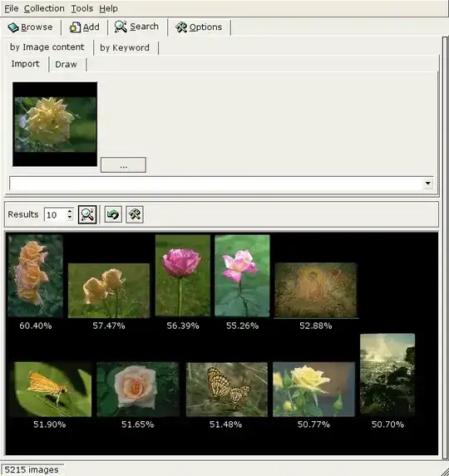Click the green undo arrow icon
449x476 pixels.
(113, 214)
